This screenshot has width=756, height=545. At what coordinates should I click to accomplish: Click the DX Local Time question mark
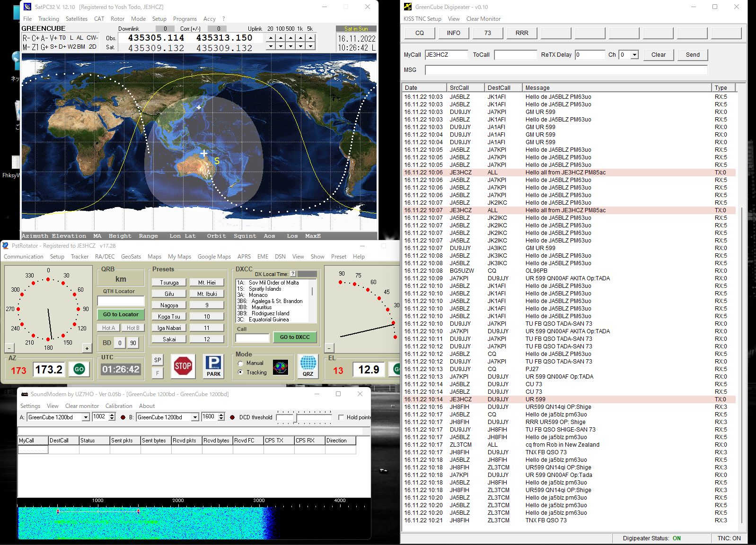[x=293, y=274]
